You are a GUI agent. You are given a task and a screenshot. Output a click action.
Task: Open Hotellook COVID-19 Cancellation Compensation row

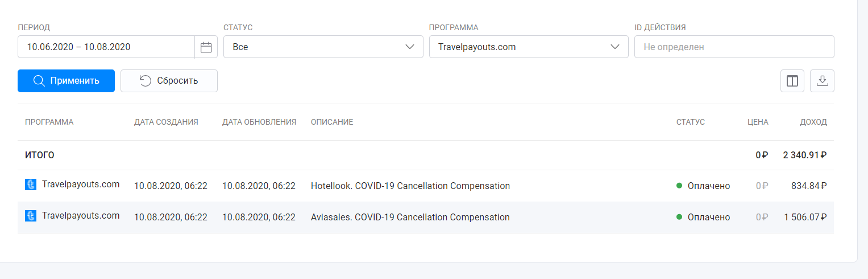click(x=410, y=186)
